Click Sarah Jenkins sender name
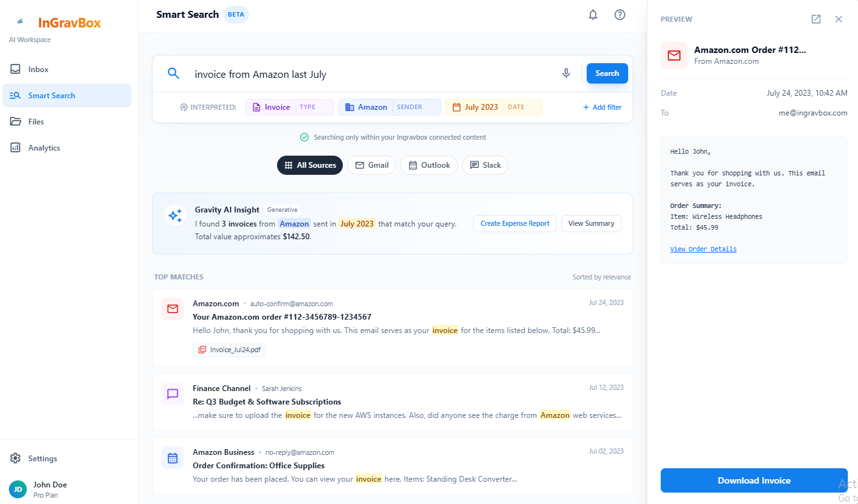Screen dimensions: 858x504 click(282, 389)
